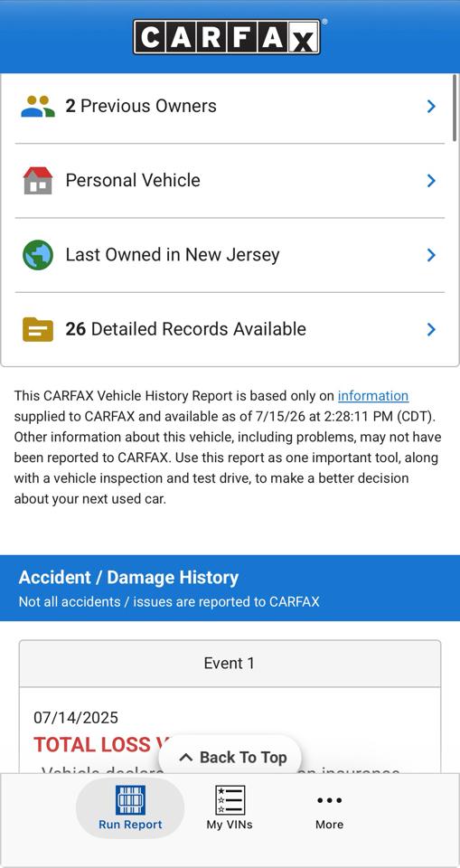This screenshot has width=460, height=868.
Task: Tap the Event 1 header
Action: pyautogui.click(x=230, y=663)
